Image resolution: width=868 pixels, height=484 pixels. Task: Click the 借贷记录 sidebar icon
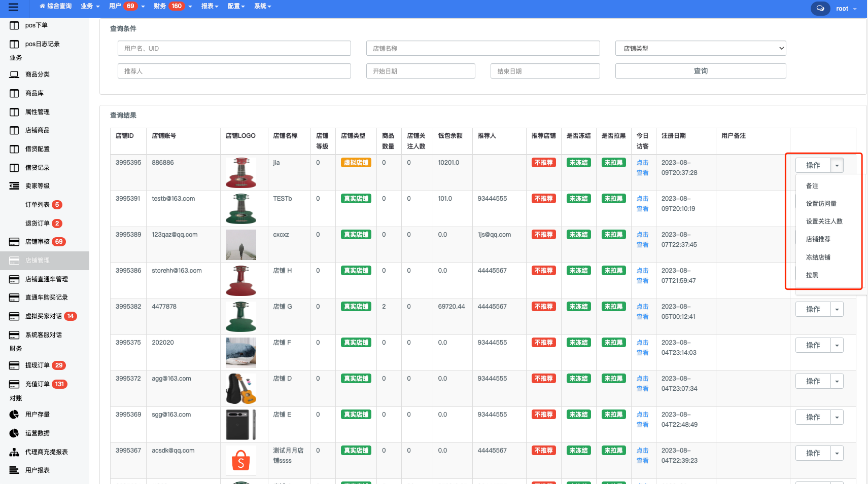[x=14, y=168]
